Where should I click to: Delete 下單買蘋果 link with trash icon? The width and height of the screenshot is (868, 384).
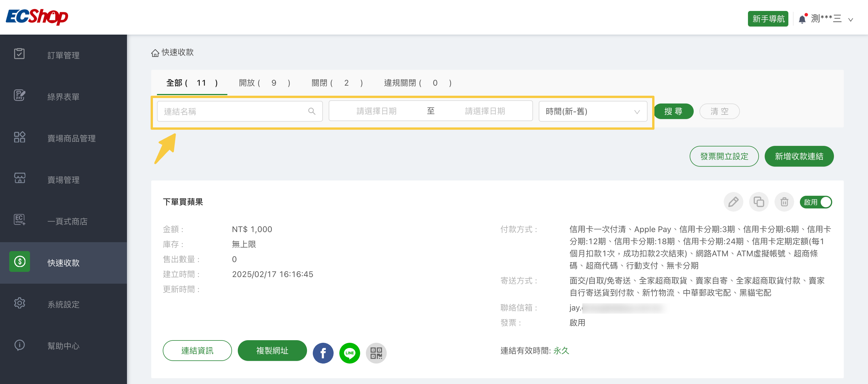pos(784,202)
